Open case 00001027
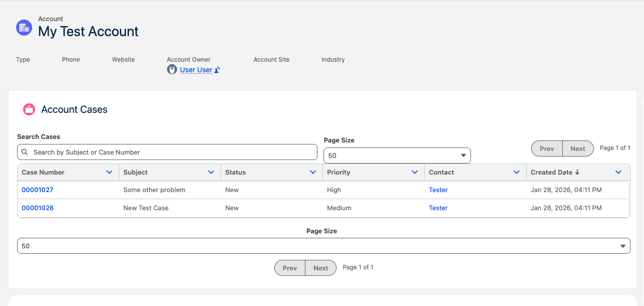644x306 pixels. (38, 190)
